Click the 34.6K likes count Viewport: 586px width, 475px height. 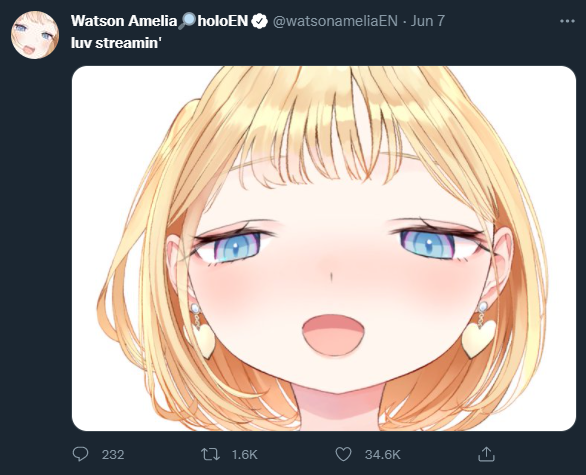(x=382, y=454)
